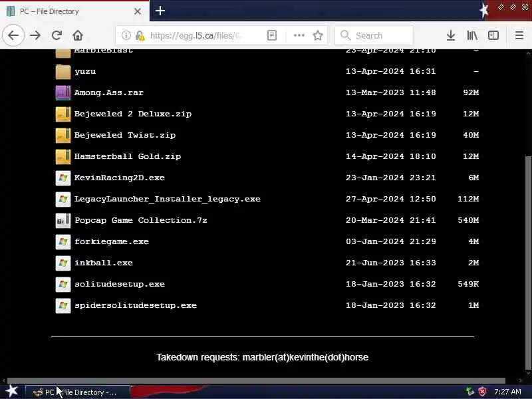Bookmark this page with the star

(318, 35)
